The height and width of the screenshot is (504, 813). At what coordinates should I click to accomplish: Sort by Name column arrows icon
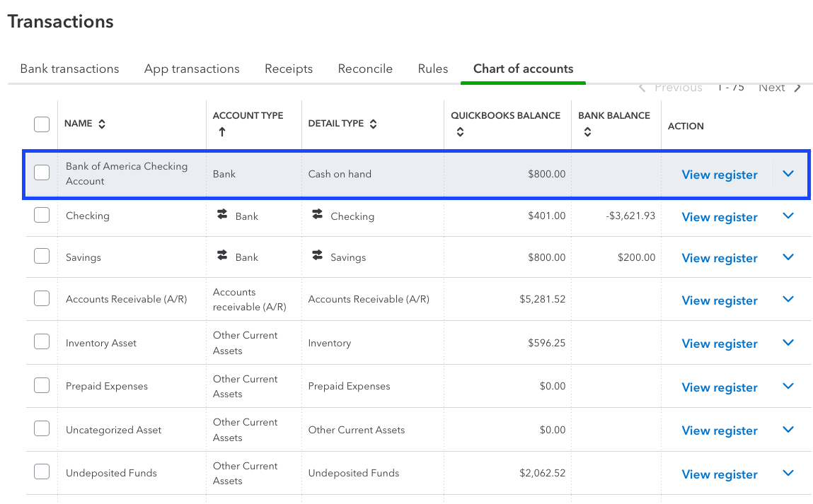[x=102, y=124]
